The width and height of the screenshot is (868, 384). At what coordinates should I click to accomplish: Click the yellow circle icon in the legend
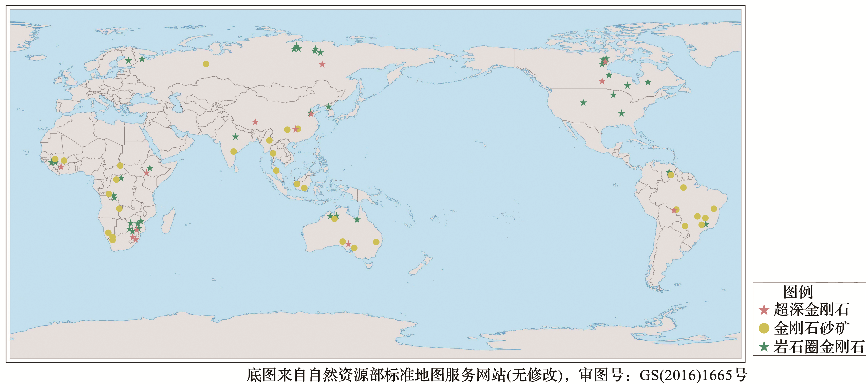764,328
